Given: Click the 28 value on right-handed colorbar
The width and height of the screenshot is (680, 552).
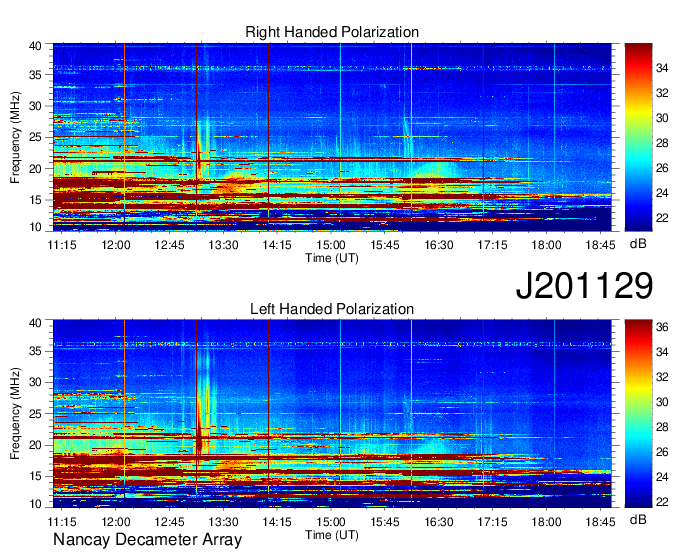Looking at the screenshot, I should (662, 143).
